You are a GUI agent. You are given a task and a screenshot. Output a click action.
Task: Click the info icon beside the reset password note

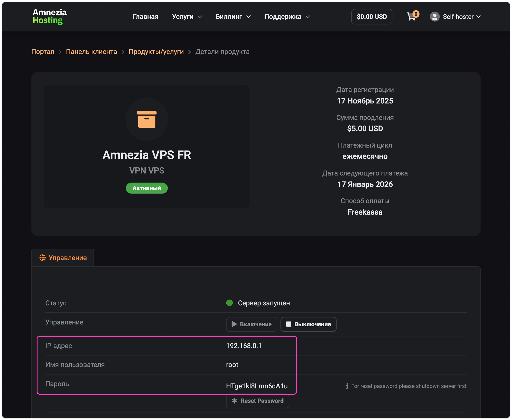click(347, 386)
